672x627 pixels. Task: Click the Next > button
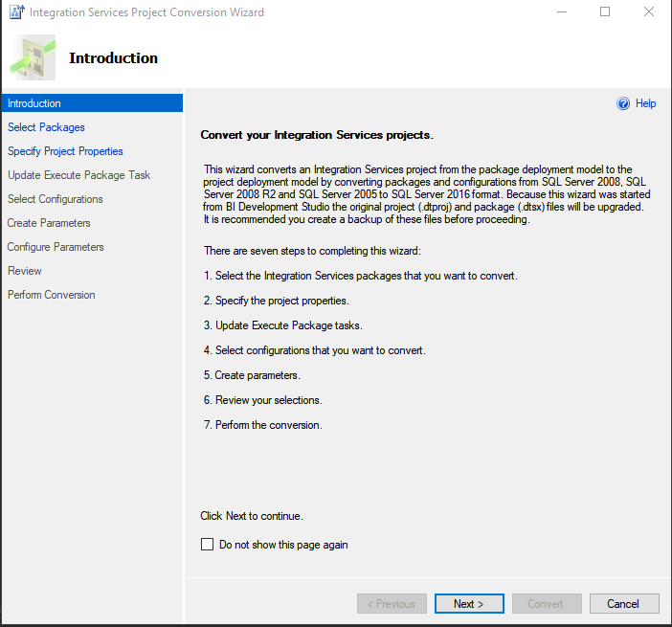[x=469, y=603]
